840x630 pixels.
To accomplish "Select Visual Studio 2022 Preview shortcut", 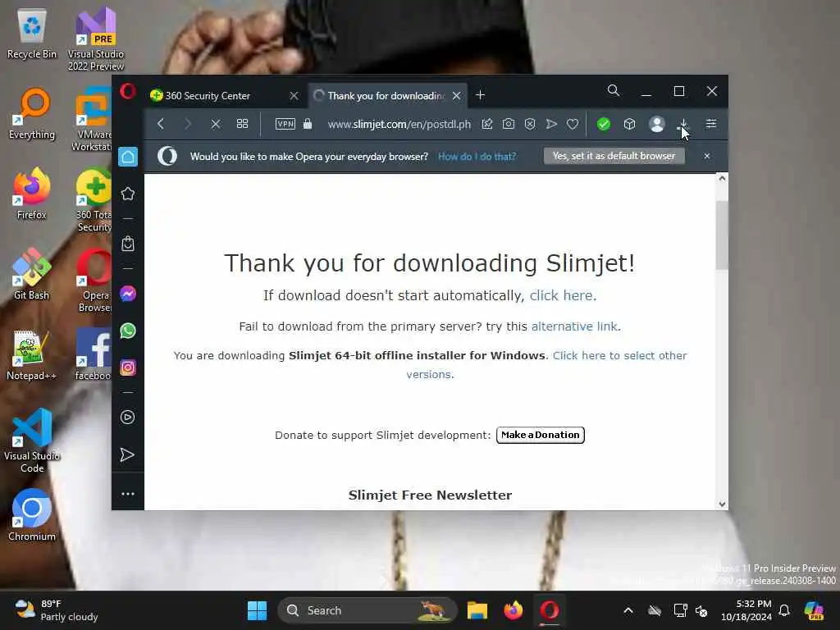I will tap(95, 39).
